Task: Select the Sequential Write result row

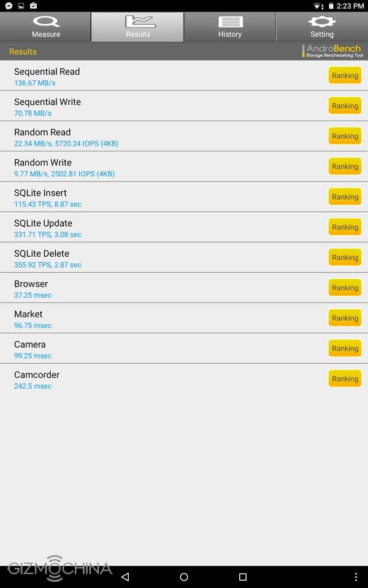Action: click(x=166, y=107)
